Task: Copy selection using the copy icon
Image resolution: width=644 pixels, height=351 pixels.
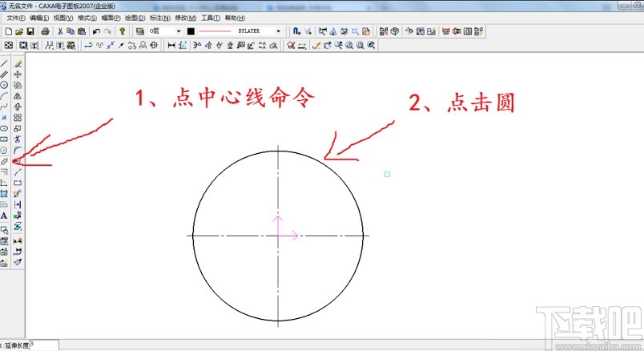Action: coord(70,31)
